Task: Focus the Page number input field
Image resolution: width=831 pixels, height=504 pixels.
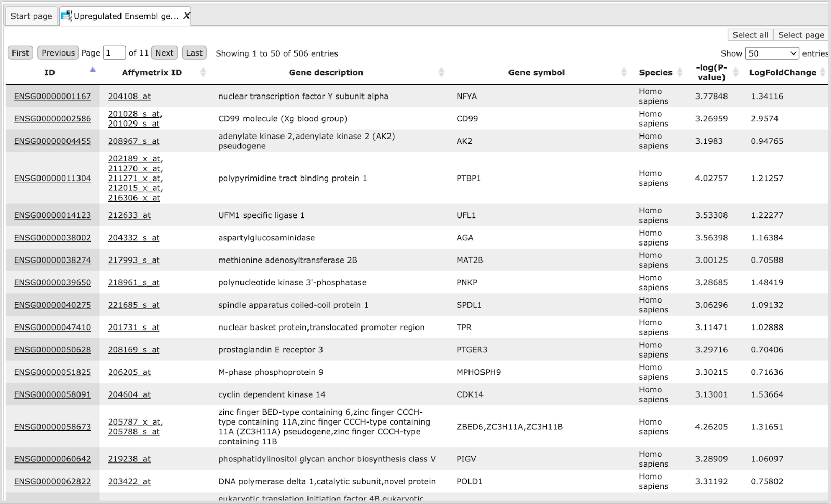Action: (x=114, y=52)
